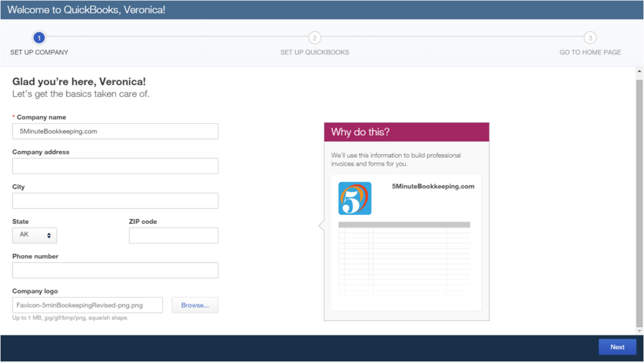644x362 pixels.
Task: Click '5MinuteBookkeeping.com' text in invoice preview
Action: click(433, 186)
